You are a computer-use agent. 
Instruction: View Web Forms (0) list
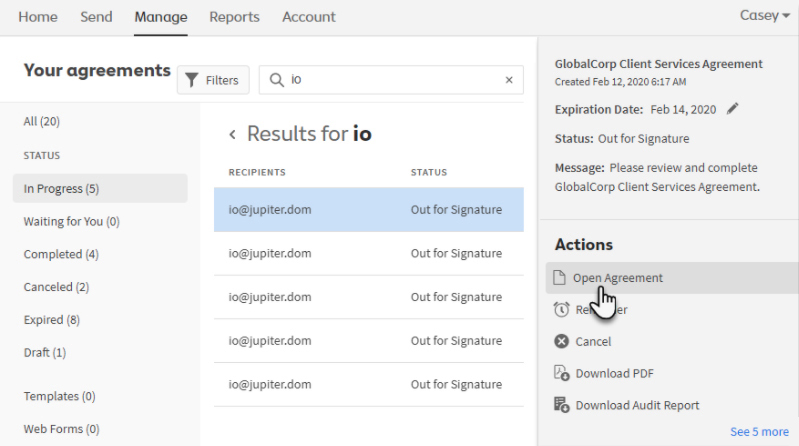click(61, 429)
